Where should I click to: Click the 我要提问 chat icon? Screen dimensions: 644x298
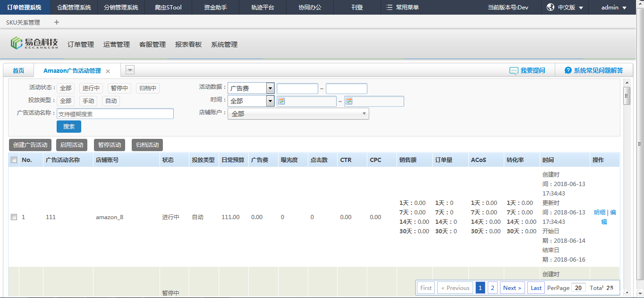(514, 71)
